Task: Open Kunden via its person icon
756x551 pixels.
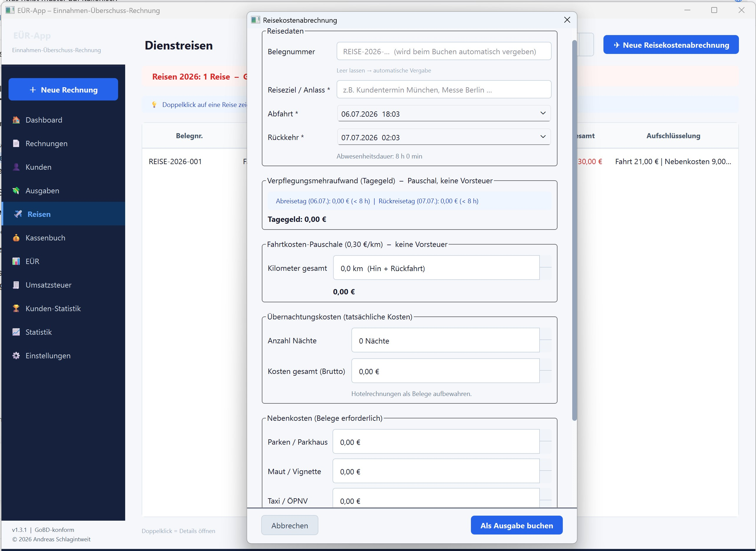Action: point(16,167)
